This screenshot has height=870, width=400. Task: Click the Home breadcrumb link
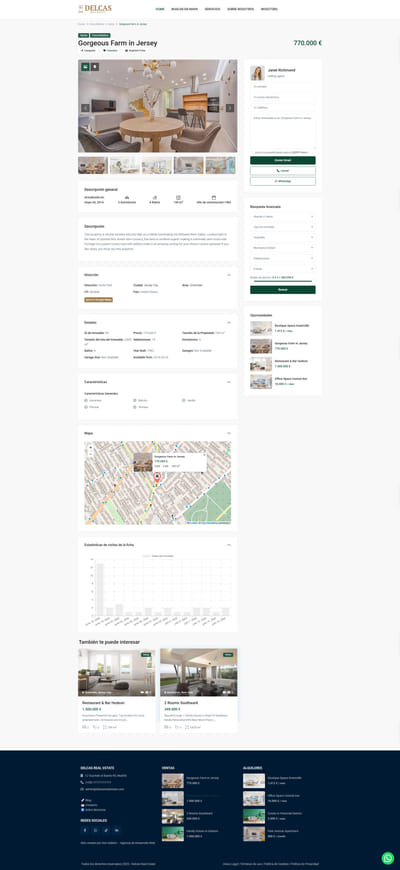point(81,24)
